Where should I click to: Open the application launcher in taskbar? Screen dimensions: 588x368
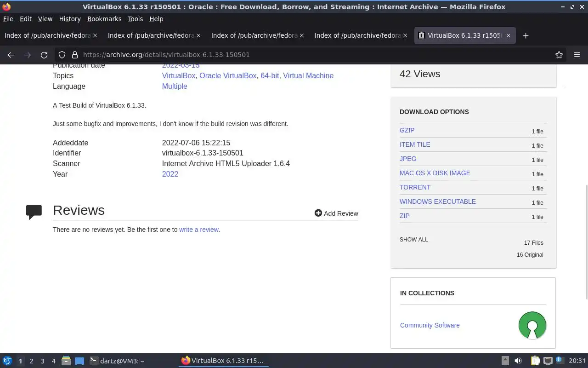(7, 361)
